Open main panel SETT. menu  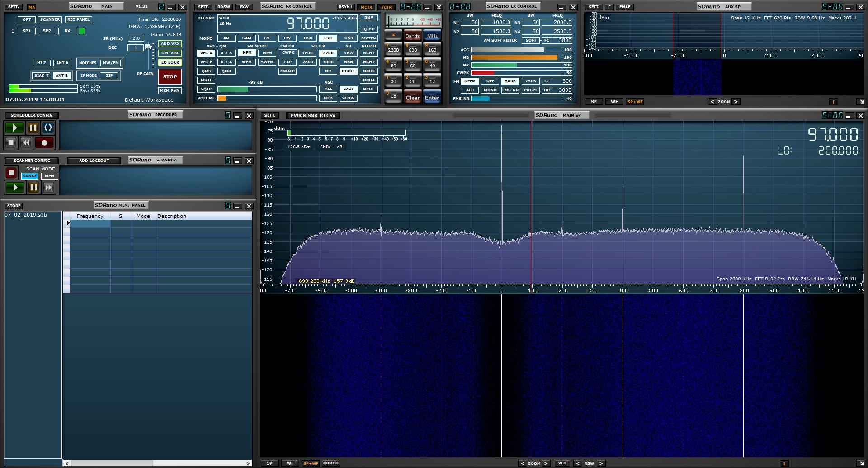13,7
